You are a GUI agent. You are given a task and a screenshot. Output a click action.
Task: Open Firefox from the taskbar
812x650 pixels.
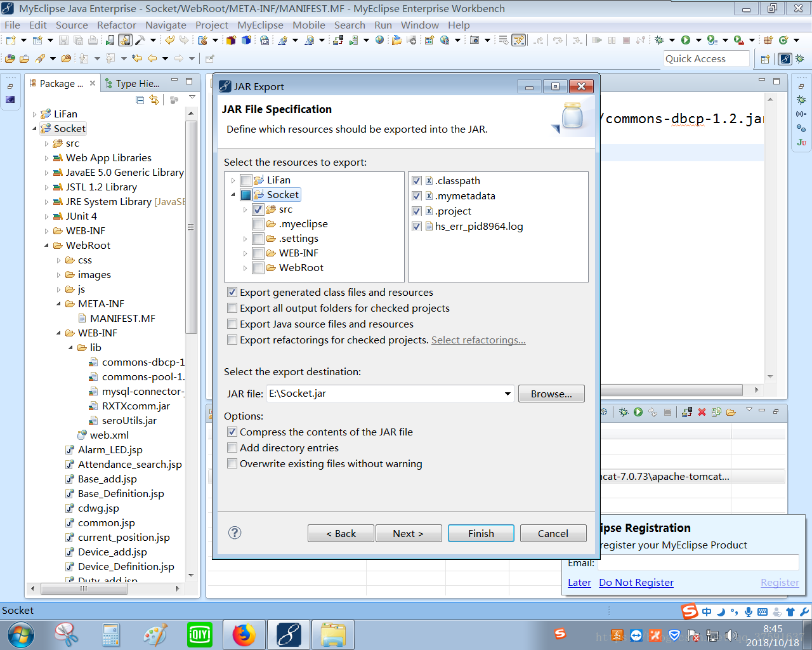coord(244,635)
